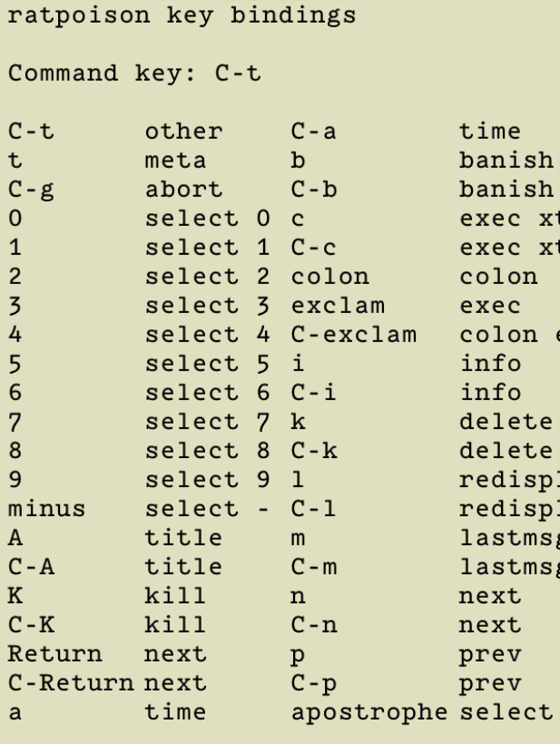This screenshot has height=744, width=560.
Task: Click the 'C-Return' key label
Action: pos(71,683)
